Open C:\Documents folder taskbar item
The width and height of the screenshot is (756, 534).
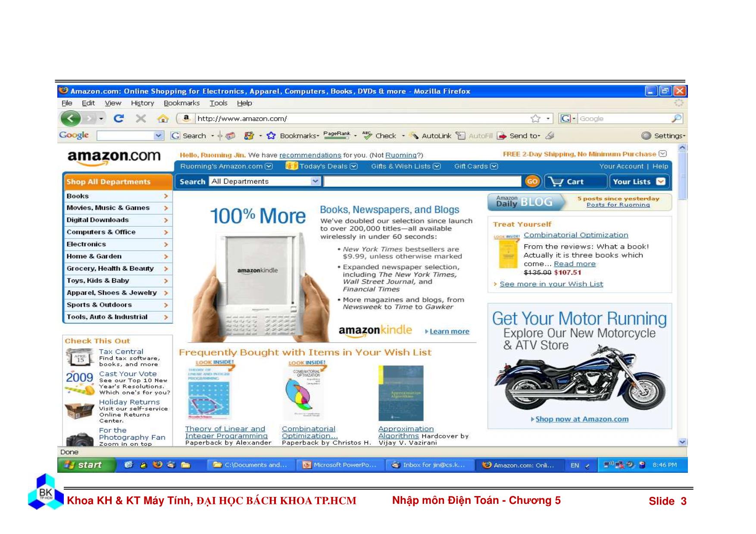251,465
